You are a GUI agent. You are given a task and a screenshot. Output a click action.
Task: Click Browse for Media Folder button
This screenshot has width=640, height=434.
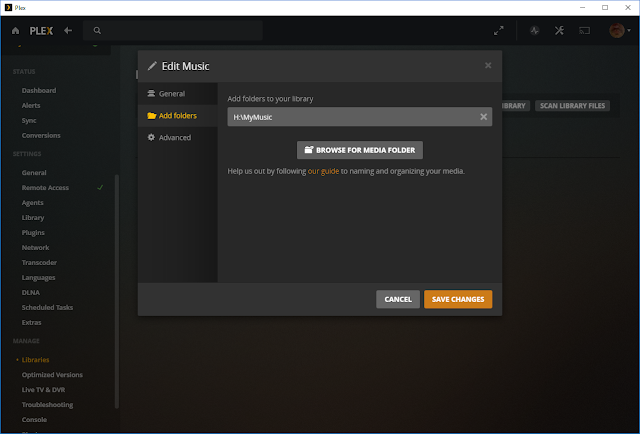coord(360,150)
